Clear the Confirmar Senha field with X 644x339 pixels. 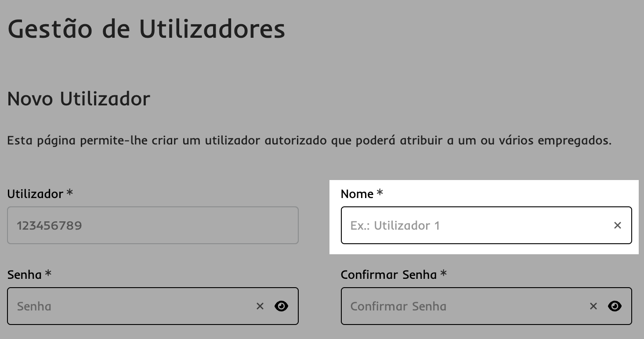pos(593,306)
